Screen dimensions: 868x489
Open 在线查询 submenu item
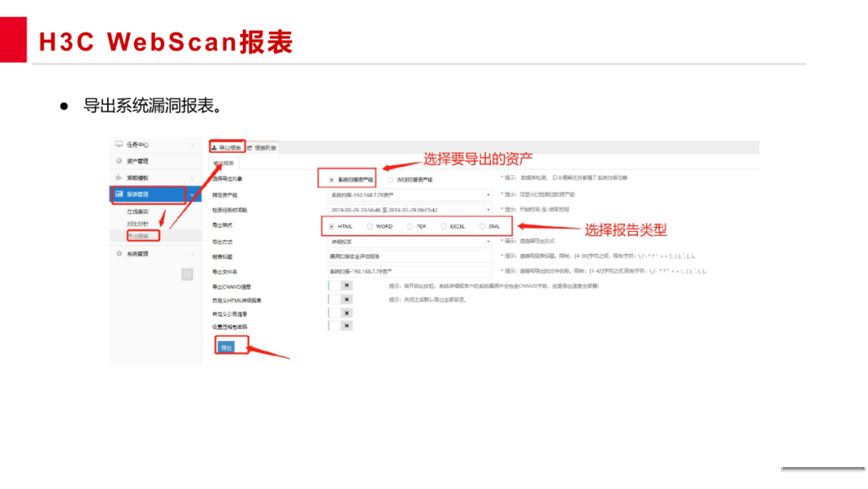[138, 212]
